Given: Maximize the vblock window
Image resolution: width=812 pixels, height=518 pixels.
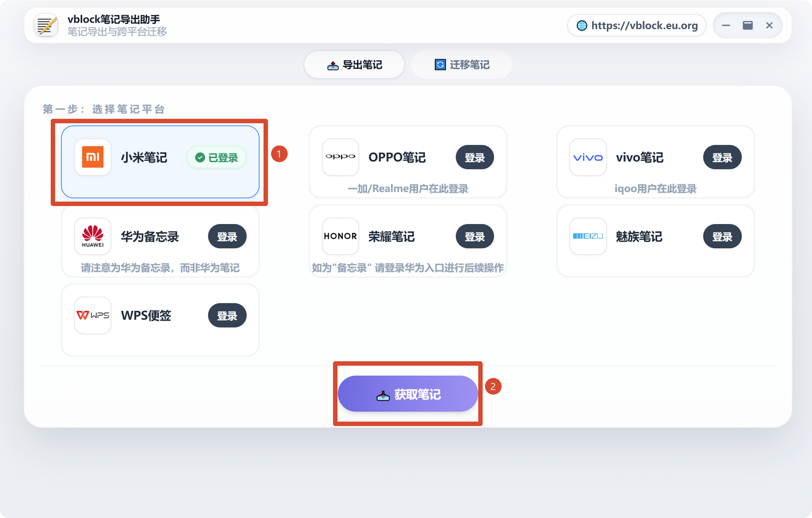Looking at the screenshot, I should (748, 25).
